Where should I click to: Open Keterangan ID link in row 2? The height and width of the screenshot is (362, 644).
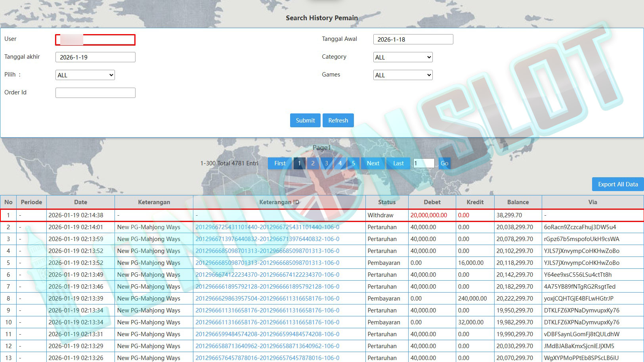(267, 227)
